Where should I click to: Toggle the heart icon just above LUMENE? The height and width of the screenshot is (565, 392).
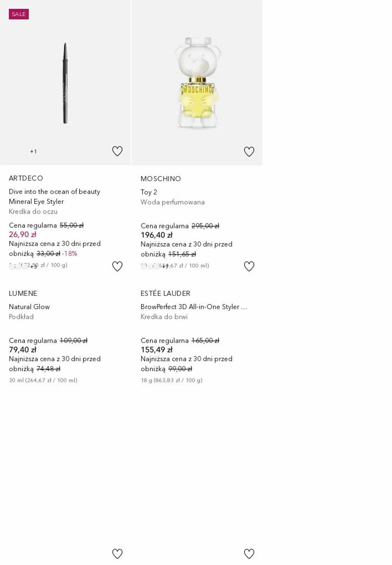[117, 266]
